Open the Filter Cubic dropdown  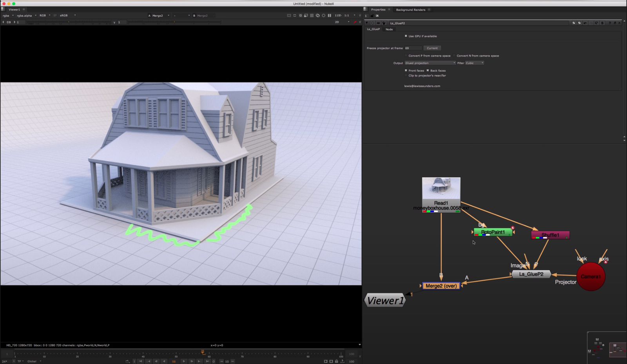click(474, 63)
